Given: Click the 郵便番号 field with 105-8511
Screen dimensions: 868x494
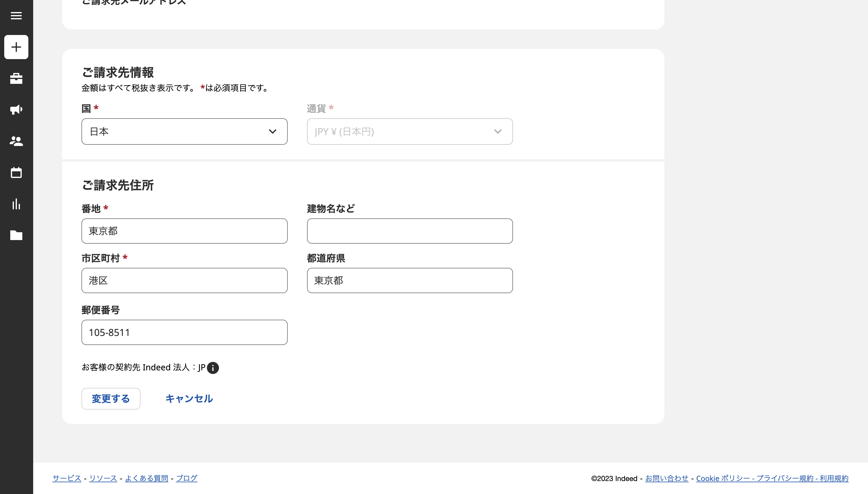Looking at the screenshot, I should [184, 332].
